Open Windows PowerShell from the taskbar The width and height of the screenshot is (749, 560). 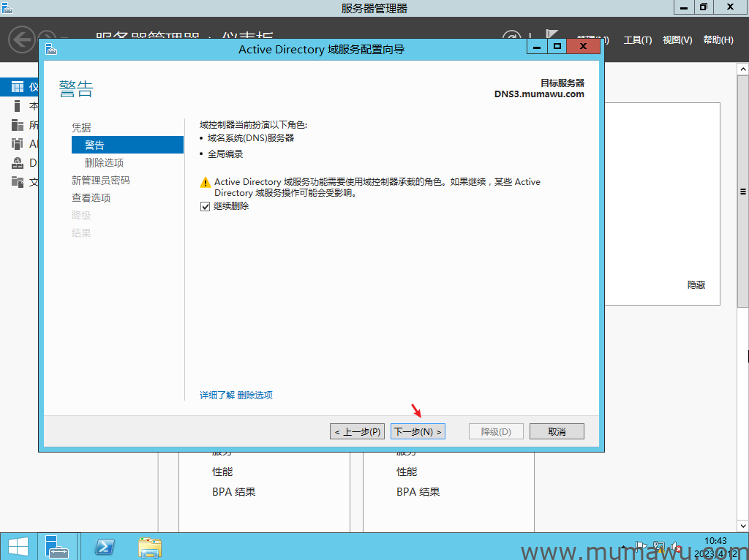[x=105, y=547]
